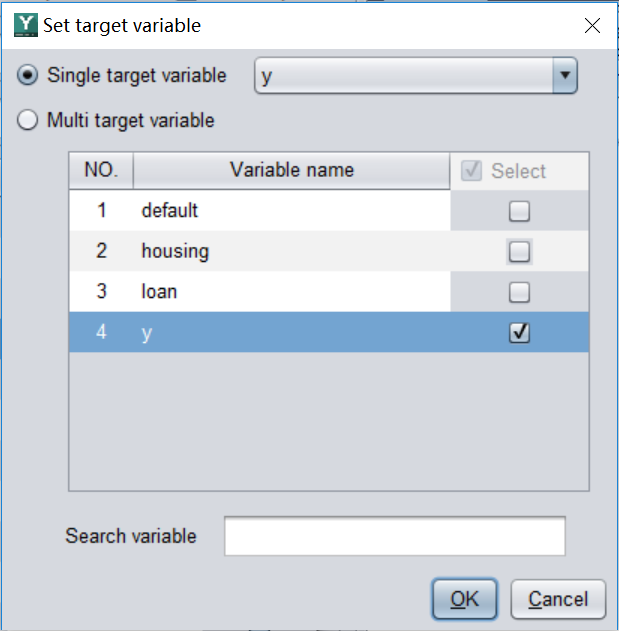Select the default row in the table
Image resolution: width=619 pixels, height=631 pixels.
pos(290,211)
